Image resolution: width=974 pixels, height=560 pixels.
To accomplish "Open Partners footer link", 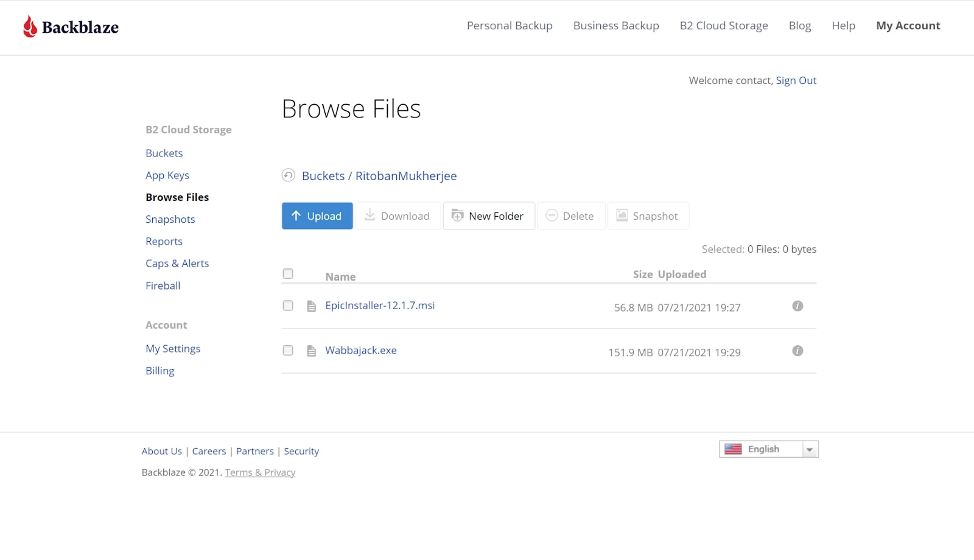I will tap(255, 451).
